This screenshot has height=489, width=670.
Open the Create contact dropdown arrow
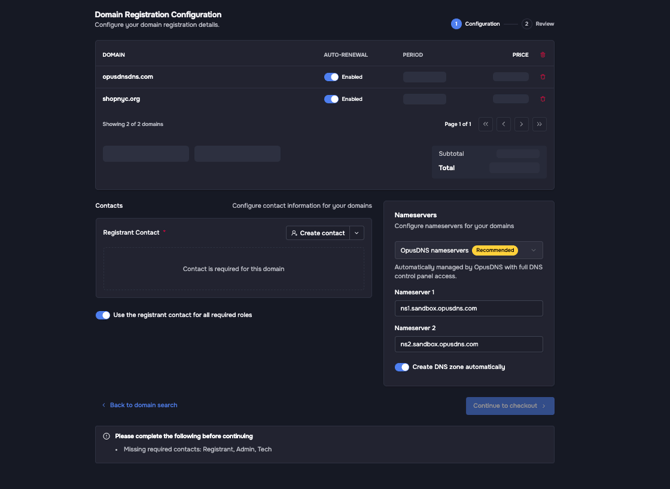[357, 233]
